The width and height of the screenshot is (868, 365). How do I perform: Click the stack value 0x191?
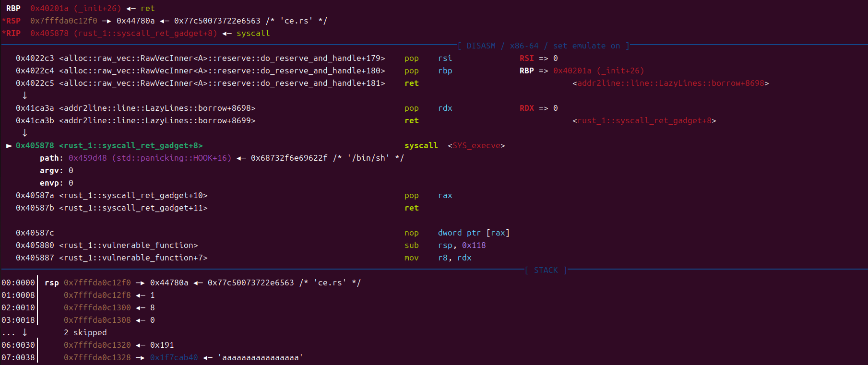(x=162, y=345)
